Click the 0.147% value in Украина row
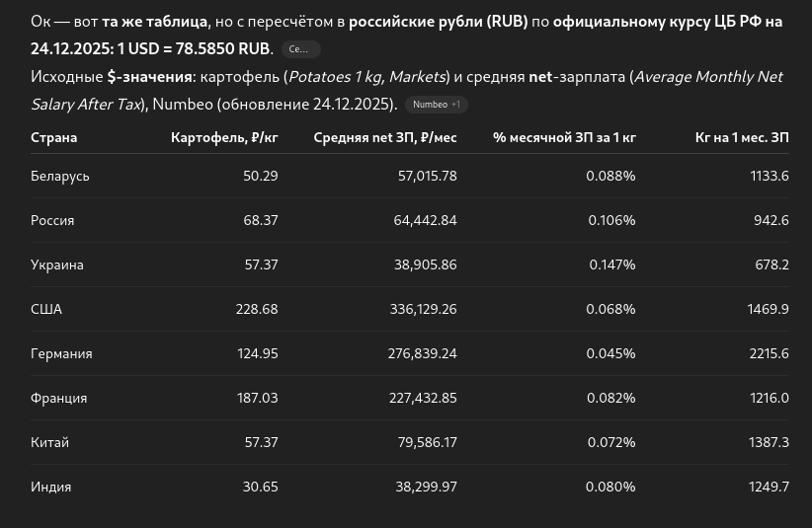This screenshot has height=528, width=812. click(x=612, y=264)
